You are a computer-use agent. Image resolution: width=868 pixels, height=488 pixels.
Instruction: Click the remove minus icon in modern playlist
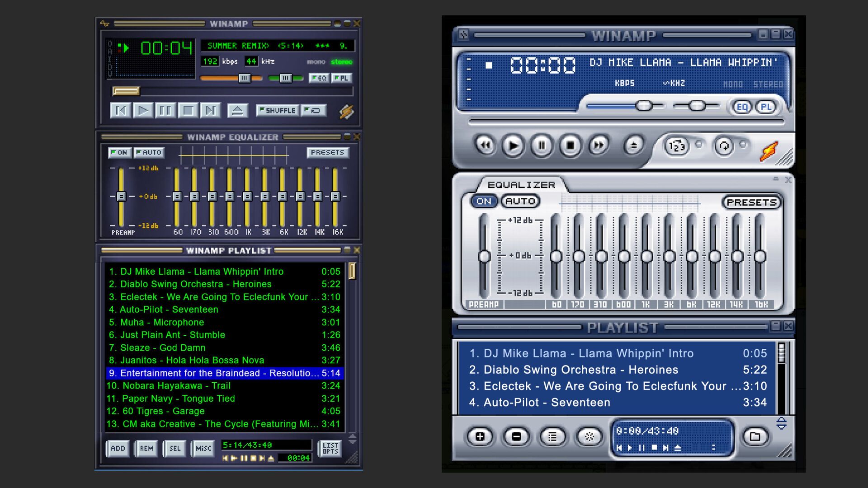(x=516, y=436)
